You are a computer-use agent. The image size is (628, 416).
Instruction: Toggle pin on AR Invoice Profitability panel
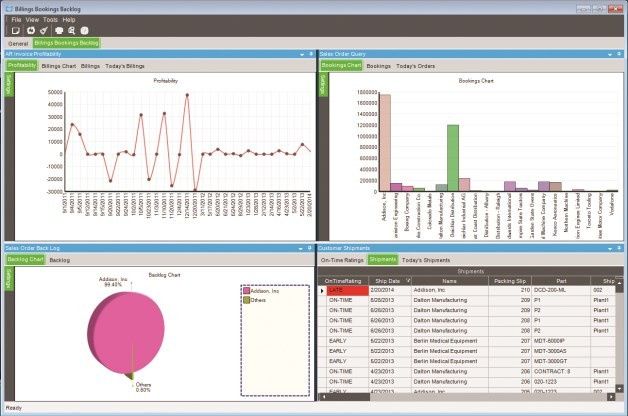[311, 54]
